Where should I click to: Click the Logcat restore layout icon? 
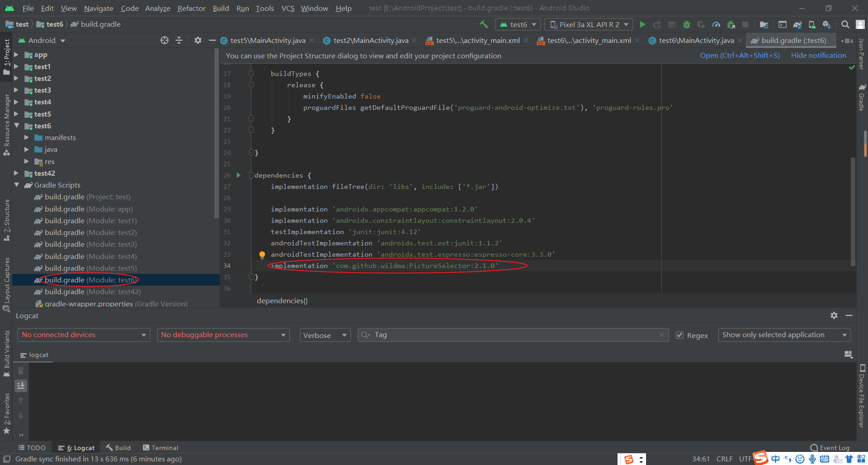849,355
